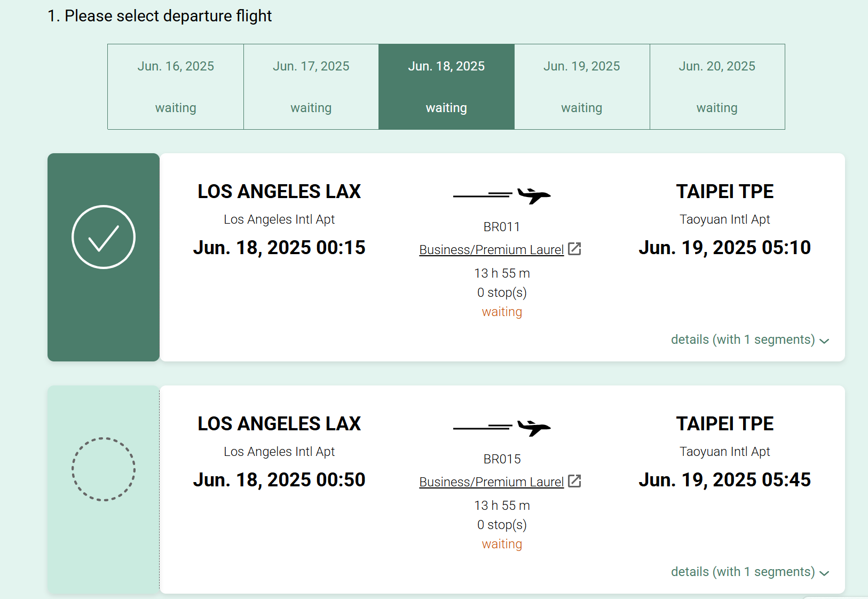The image size is (868, 599).
Task: Click the chevron arrow beside BR011 details
Action: coord(824,341)
